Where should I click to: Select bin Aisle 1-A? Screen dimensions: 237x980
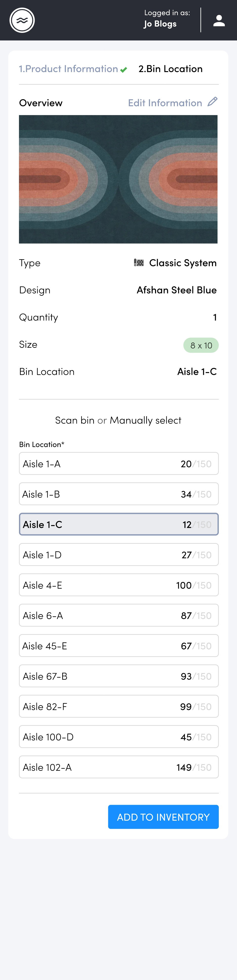119,463
